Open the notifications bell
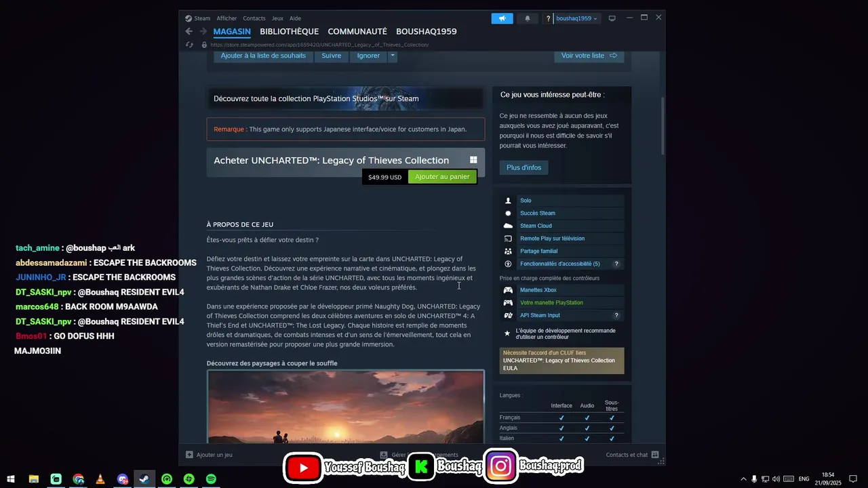This screenshot has height=488, width=868. [x=528, y=18]
